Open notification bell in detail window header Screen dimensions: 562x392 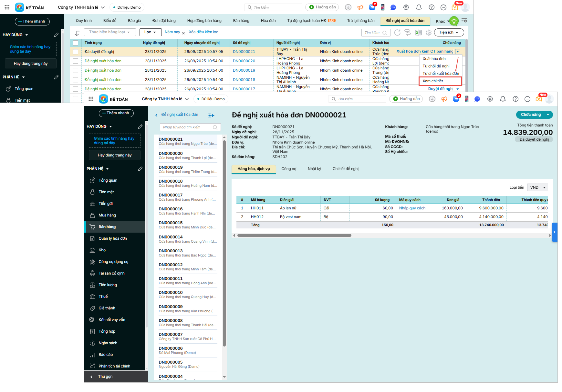point(503,99)
